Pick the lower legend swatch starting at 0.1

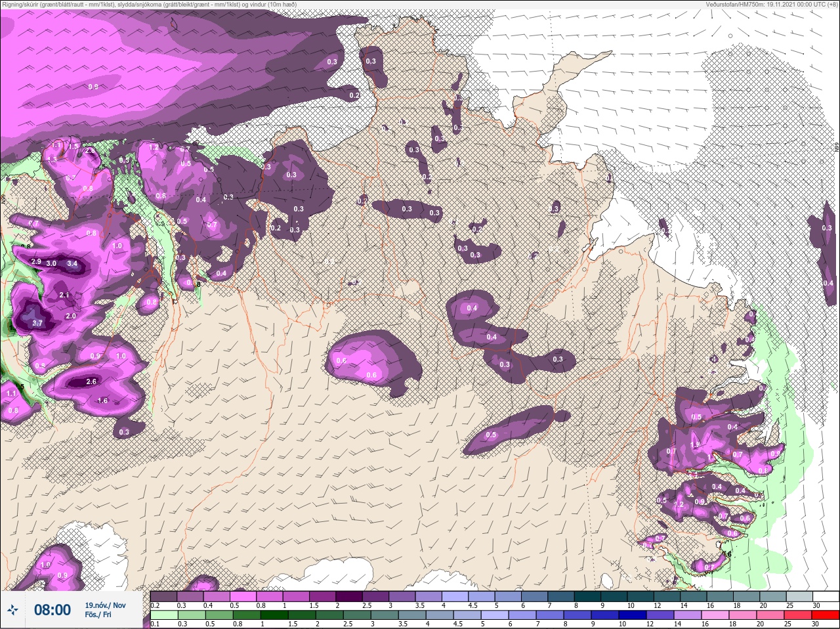click(164, 615)
